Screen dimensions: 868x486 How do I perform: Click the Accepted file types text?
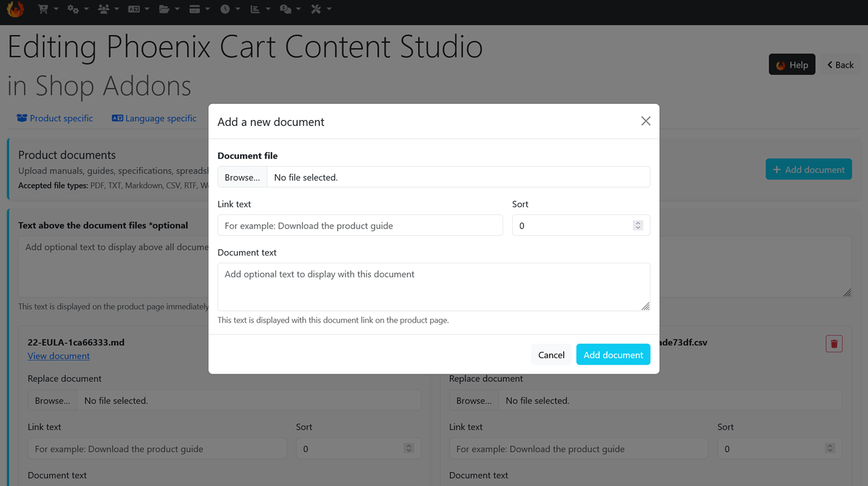pos(113,185)
